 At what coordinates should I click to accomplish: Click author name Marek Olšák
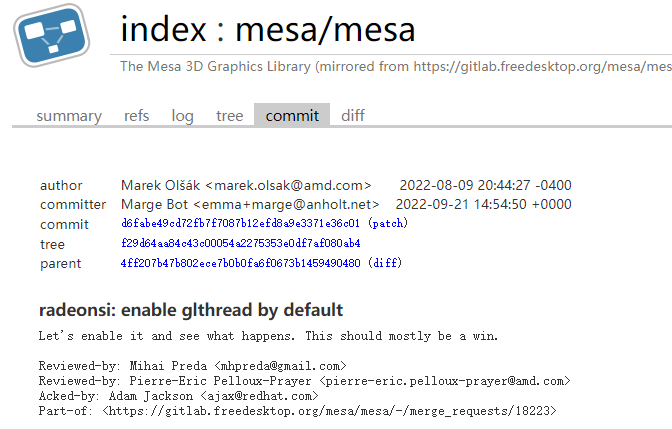click(x=160, y=185)
